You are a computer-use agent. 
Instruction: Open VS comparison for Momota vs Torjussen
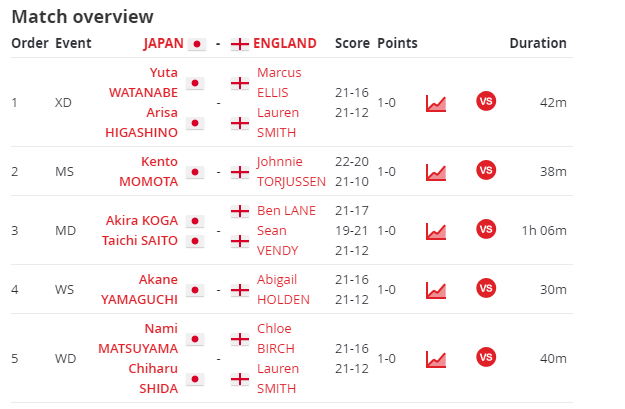coord(486,170)
